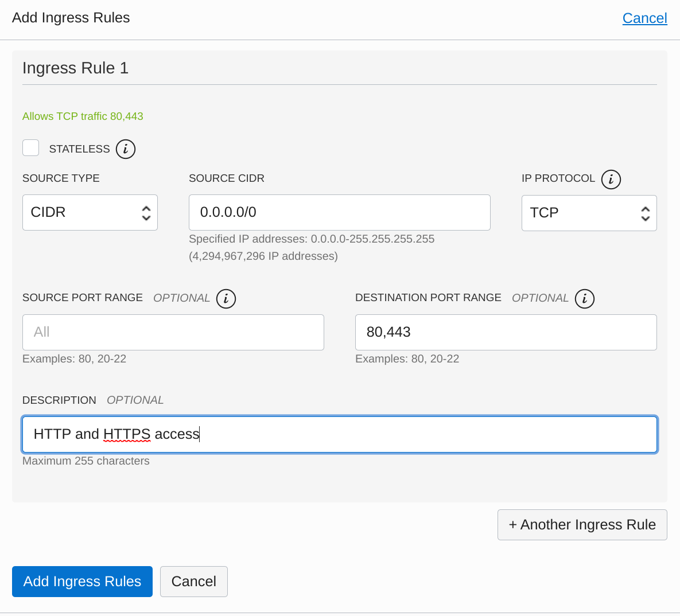Enable the Stateless checkbox

point(31,148)
